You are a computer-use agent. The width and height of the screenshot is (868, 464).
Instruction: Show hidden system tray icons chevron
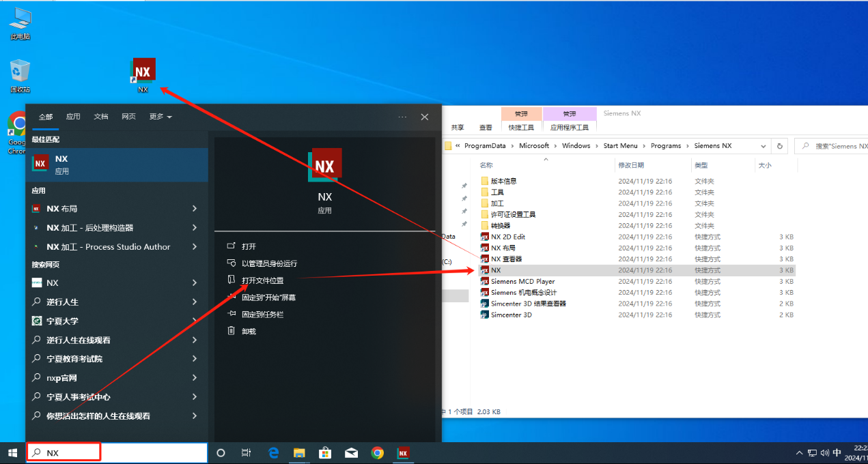(x=800, y=452)
